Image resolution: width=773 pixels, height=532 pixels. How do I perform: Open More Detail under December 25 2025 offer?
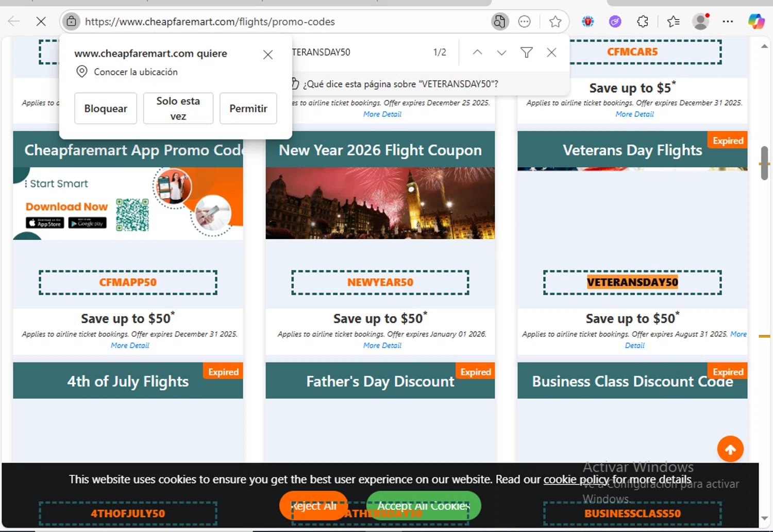click(382, 114)
